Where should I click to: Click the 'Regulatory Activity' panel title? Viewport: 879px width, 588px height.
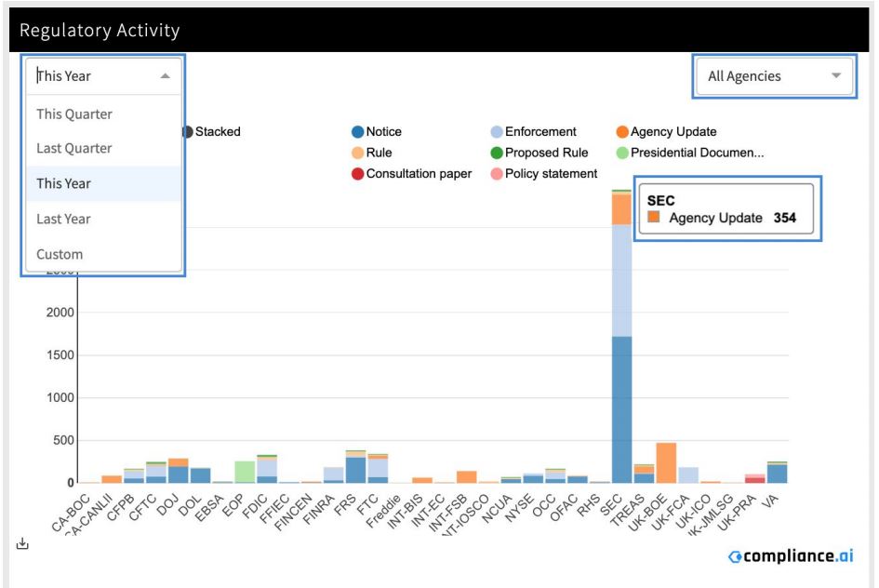coord(100,31)
